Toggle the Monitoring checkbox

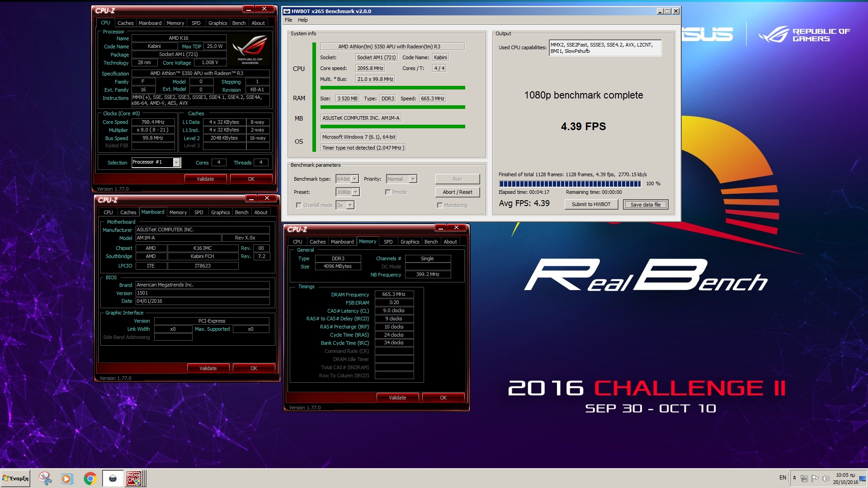pos(440,205)
